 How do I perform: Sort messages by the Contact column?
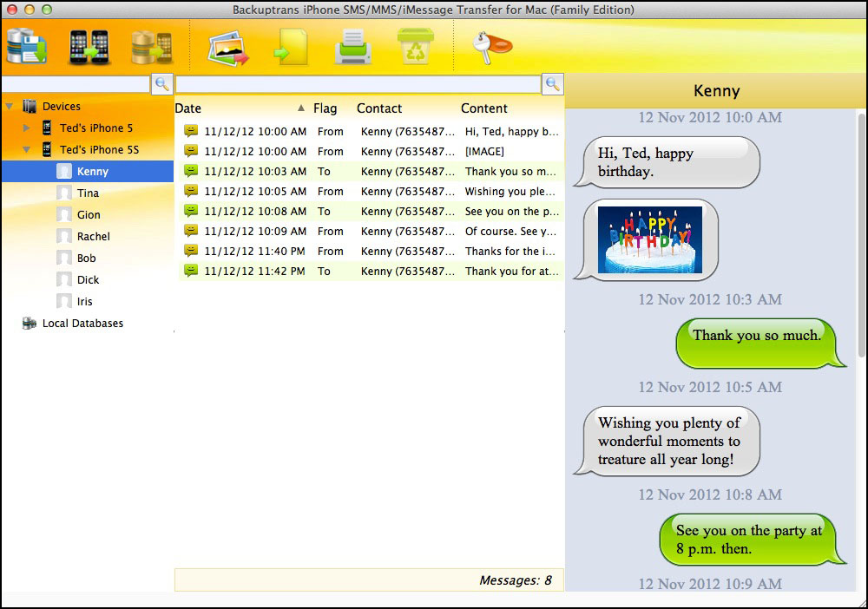click(379, 108)
